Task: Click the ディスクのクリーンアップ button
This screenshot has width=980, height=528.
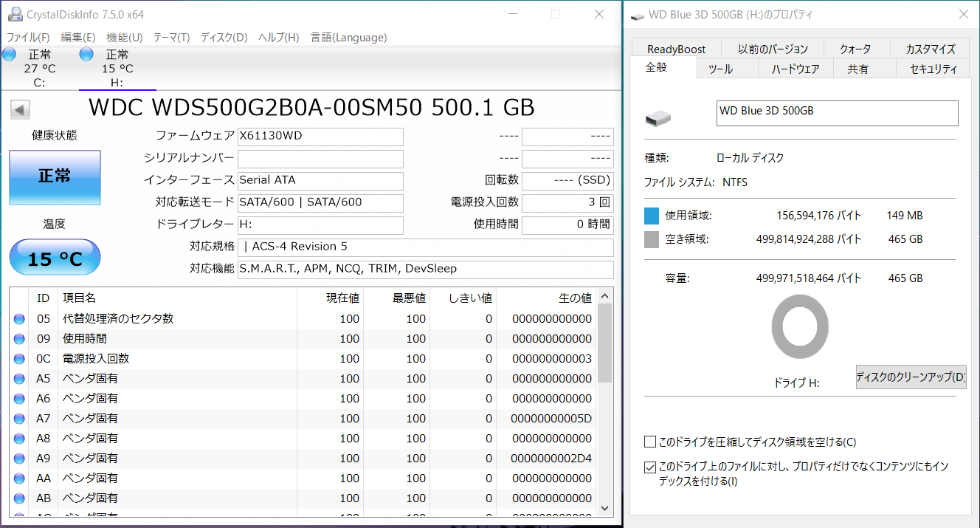Action: point(911,377)
